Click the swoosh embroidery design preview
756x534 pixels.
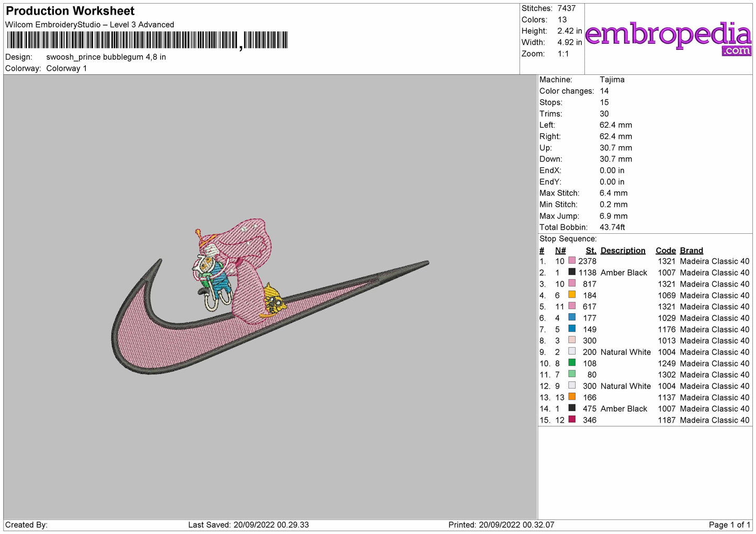click(270, 296)
